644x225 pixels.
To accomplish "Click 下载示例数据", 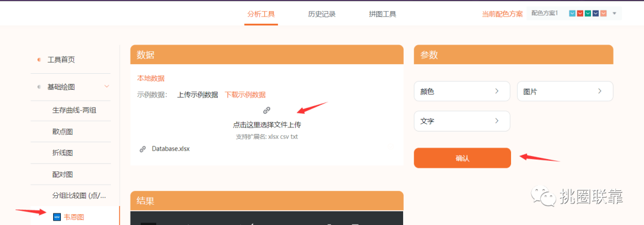I will [x=245, y=95].
